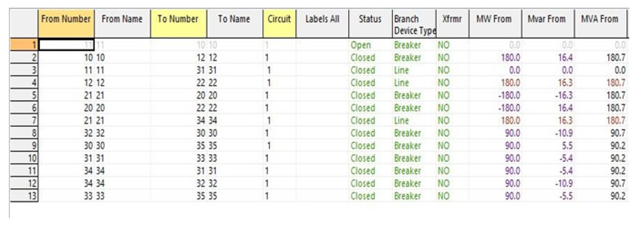The image size is (644, 227).
Task: Select the Circuit column header
Action: [279, 24]
